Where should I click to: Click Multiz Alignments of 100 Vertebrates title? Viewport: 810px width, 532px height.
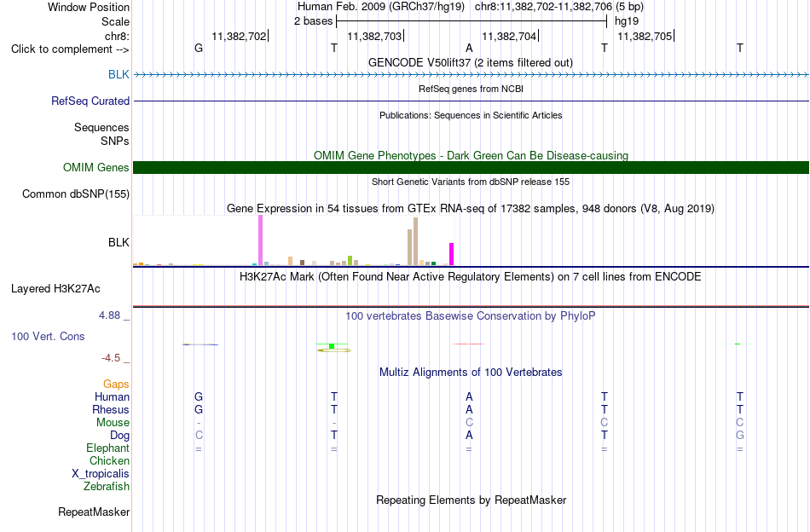click(x=471, y=372)
